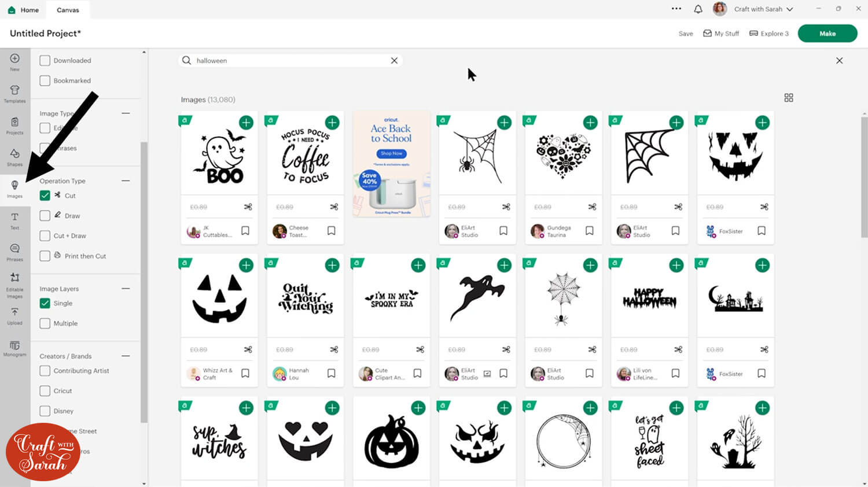The width and height of the screenshot is (868, 487).
Task: Enable the Bookmarked filter
Action: pyautogui.click(x=45, y=81)
